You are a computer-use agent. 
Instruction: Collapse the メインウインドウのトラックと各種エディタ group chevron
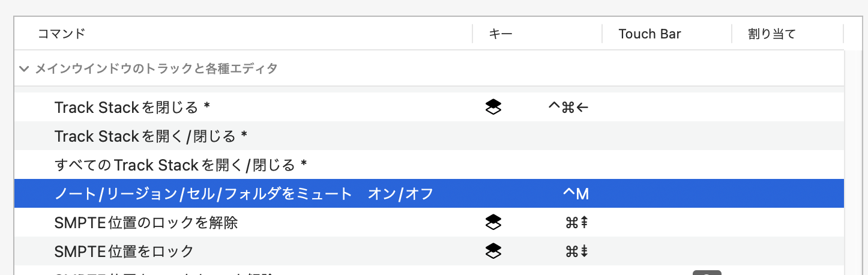(24, 68)
